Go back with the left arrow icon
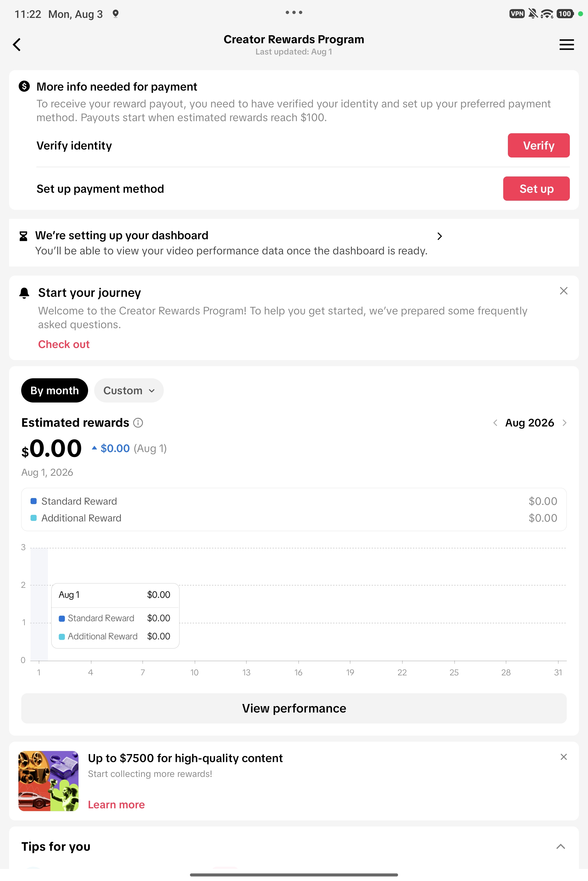588x881 pixels. (x=17, y=45)
